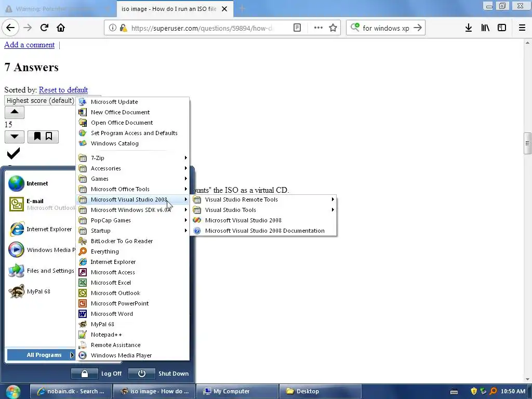Open E-mail Microsoft Outlook in Start menu
This screenshot has width=532, height=399.
point(42,204)
